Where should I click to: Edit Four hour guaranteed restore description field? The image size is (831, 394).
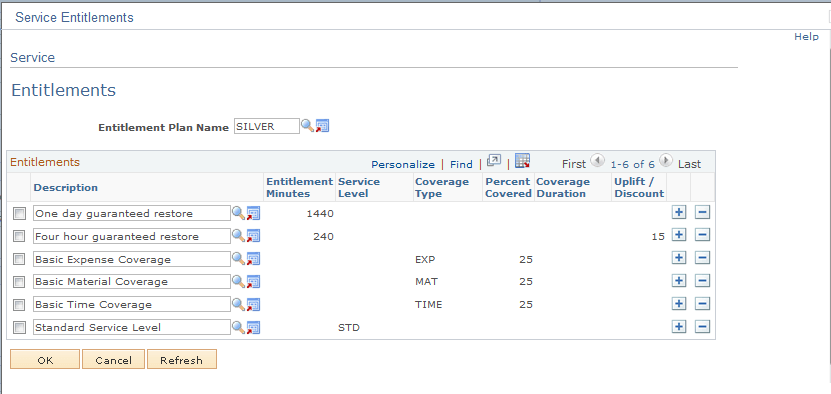tap(132, 236)
